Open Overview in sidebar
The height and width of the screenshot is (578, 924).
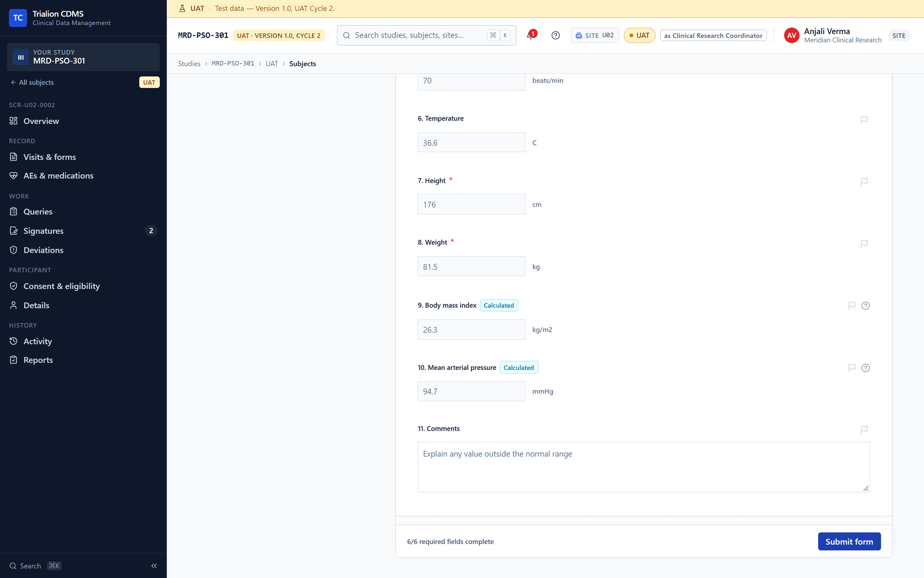tap(83, 121)
